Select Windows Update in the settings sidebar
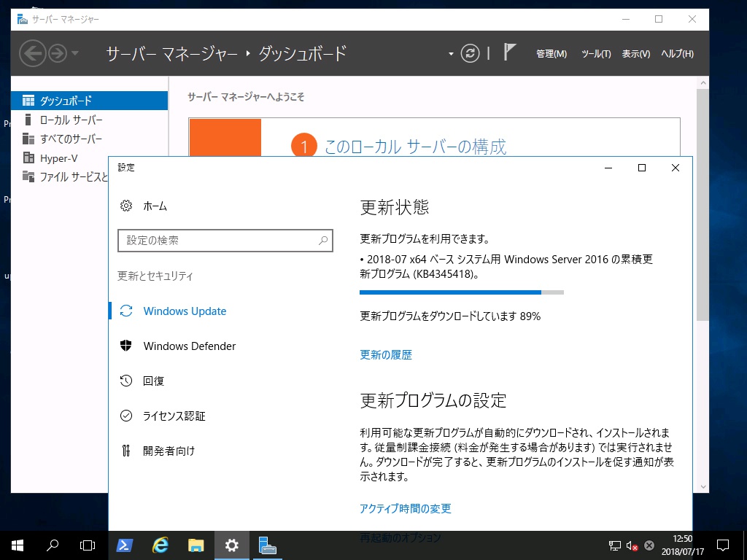The image size is (747, 560). pos(185,311)
